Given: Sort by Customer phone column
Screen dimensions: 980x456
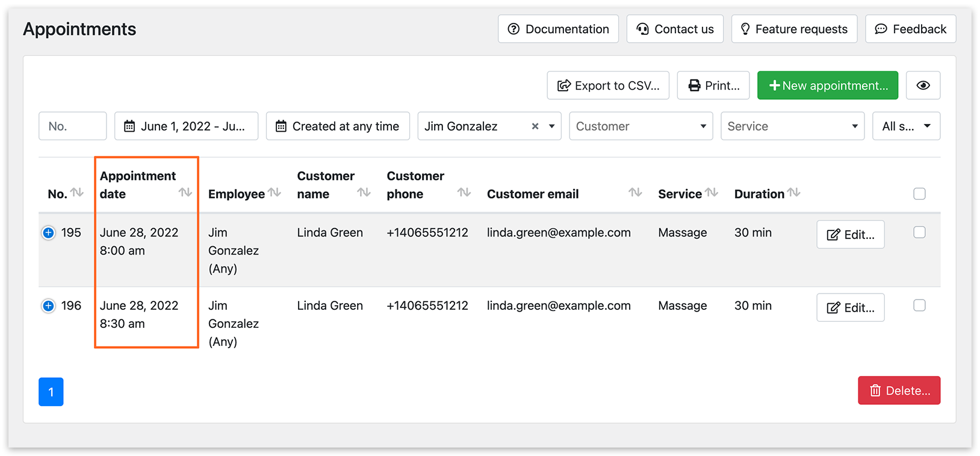Looking at the screenshot, I should point(464,193).
